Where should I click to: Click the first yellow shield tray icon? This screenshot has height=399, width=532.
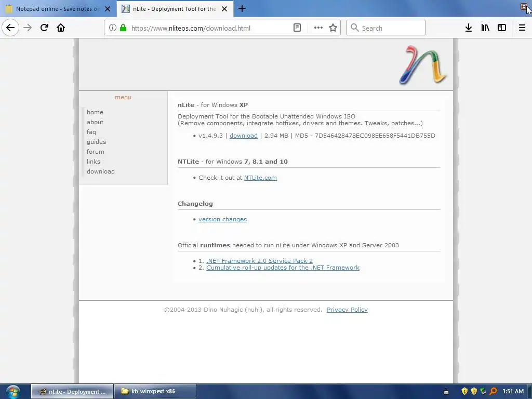(464, 391)
